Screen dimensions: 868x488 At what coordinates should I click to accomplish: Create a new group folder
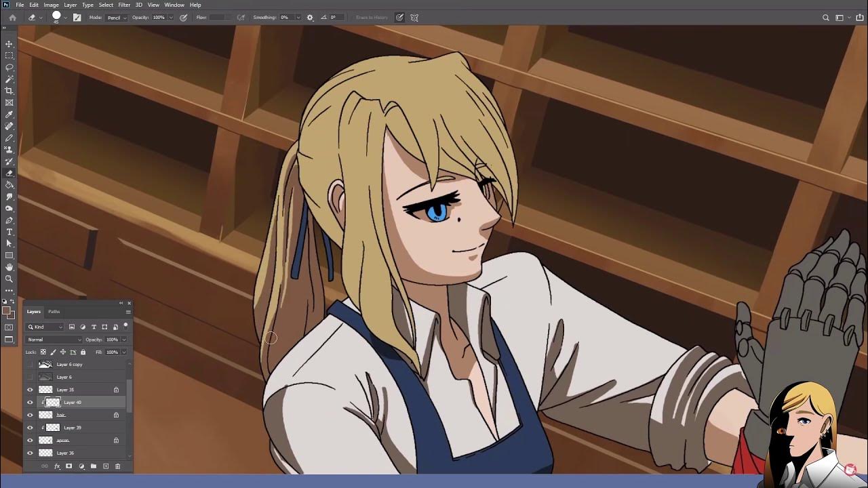[94, 466]
